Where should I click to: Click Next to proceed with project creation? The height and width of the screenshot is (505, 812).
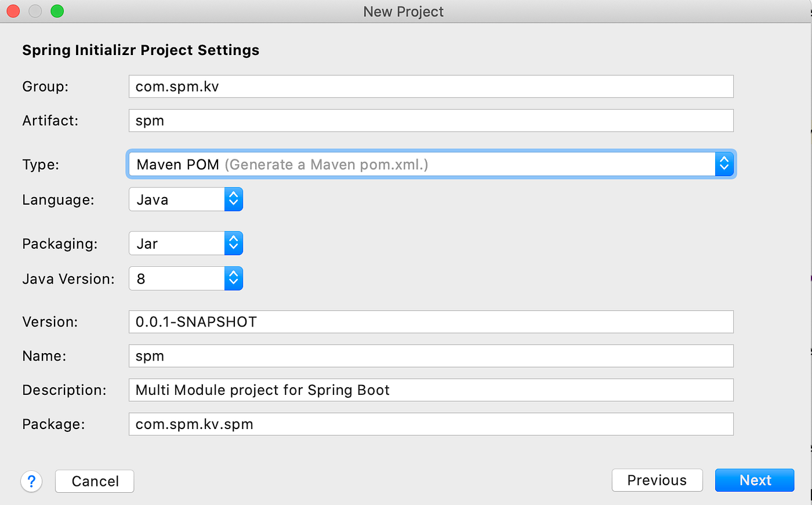pyautogui.click(x=755, y=480)
